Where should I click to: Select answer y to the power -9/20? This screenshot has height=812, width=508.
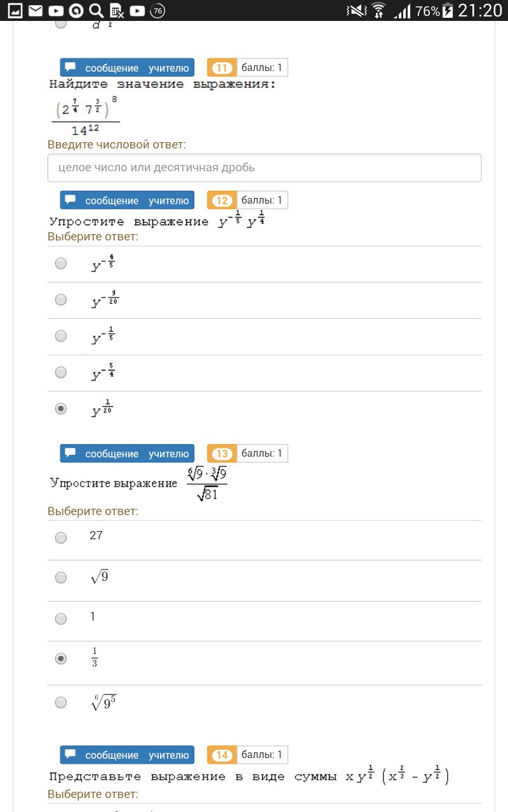(61, 299)
